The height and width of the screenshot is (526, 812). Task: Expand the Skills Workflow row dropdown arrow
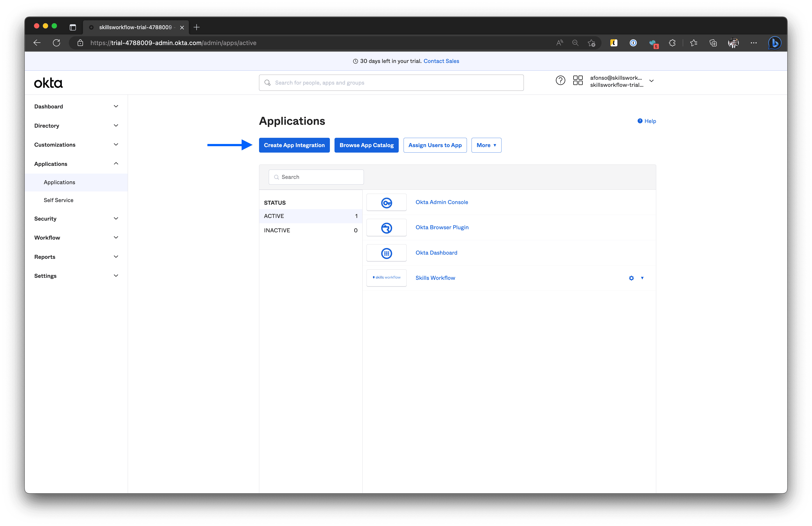click(642, 278)
